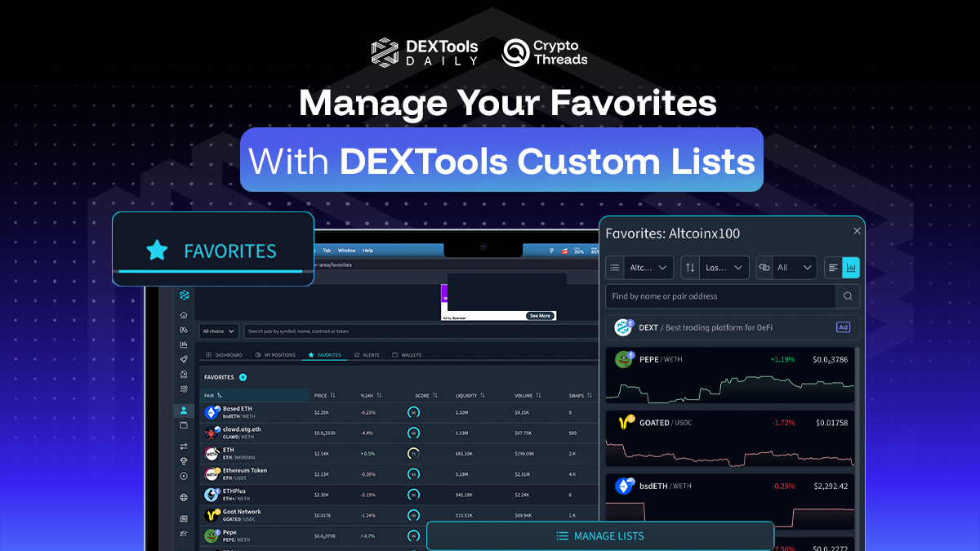Click the large FAVORITES star callout

click(x=213, y=249)
